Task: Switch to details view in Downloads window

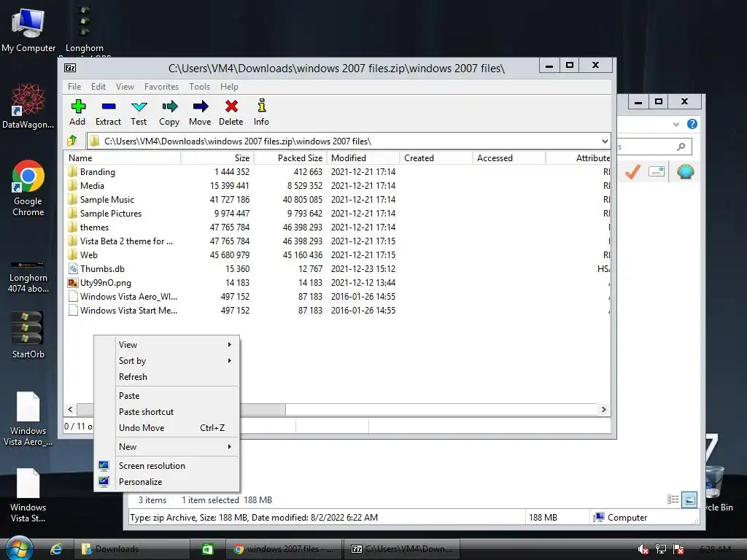Action: coord(673,499)
